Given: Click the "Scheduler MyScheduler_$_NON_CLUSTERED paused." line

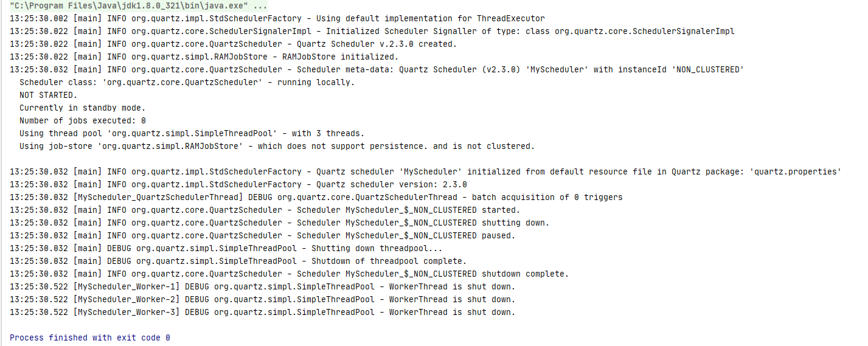Looking at the screenshot, I should tap(263, 235).
